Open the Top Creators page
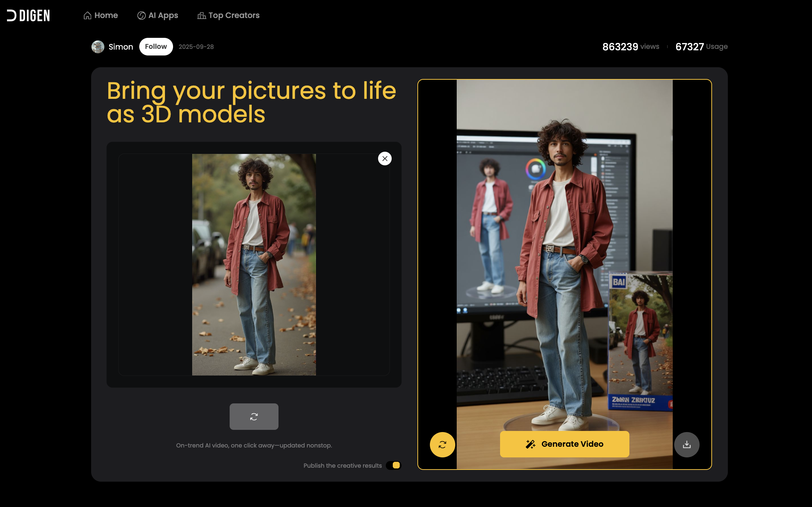 [234, 15]
